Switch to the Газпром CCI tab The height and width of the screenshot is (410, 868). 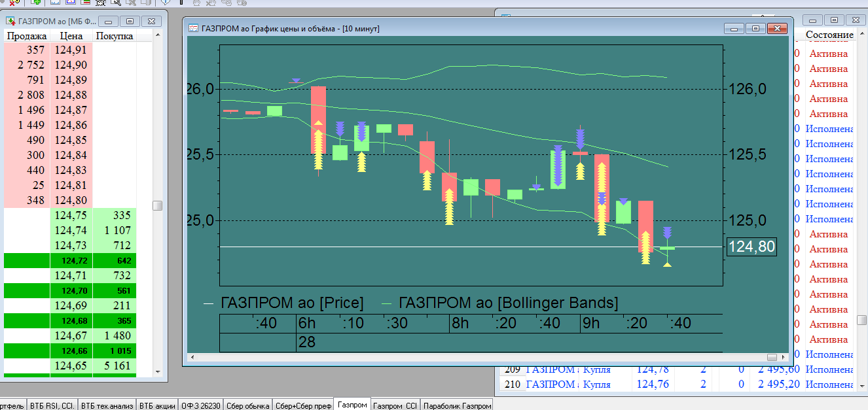click(395, 405)
